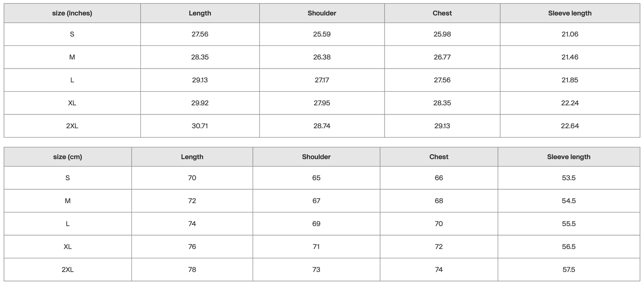Select the S size label in cm table
This screenshot has height=285, width=644.
[x=68, y=178]
